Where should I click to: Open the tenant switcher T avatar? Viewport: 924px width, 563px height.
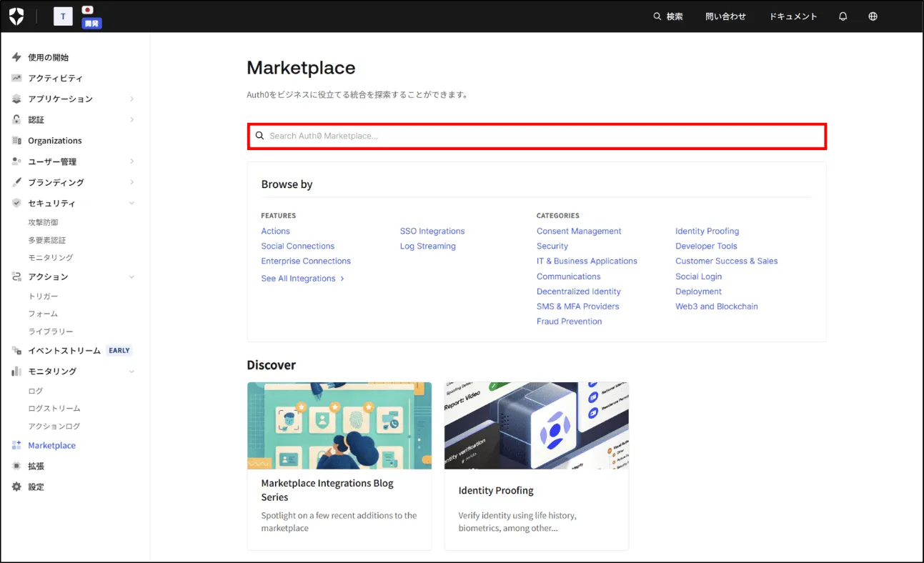click(x=63, y=16)
